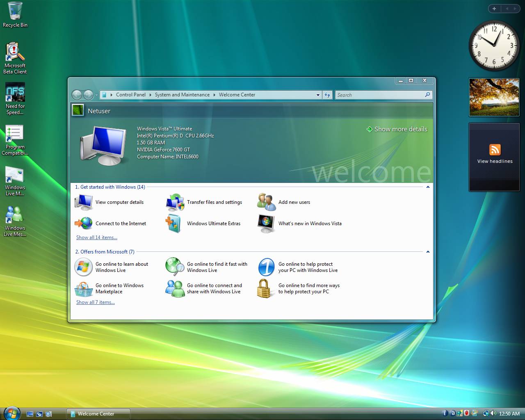Expand the arrow after Control Panel breadcrumb

click(150, 95)
